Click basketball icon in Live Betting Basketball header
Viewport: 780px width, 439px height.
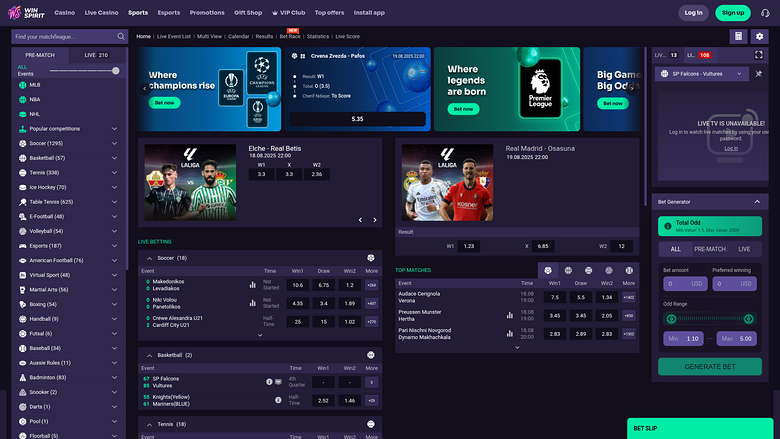(x=371, y=355)
